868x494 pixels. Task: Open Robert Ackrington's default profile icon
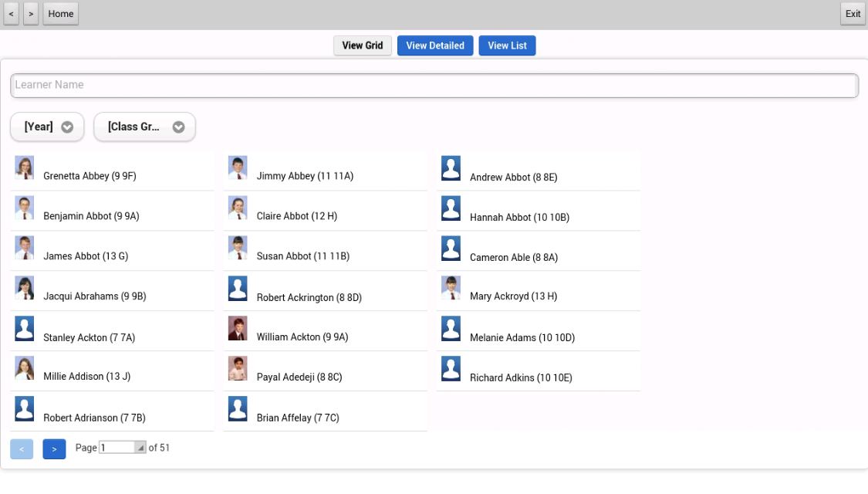pyautogui.click(x=238, y=289)
